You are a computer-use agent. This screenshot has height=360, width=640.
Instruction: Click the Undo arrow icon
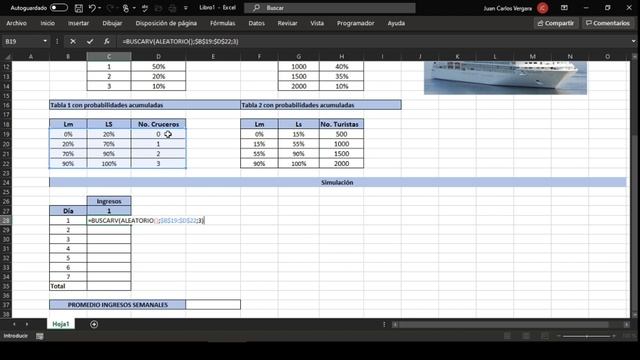pyautogui.click(x=92, y=8)
